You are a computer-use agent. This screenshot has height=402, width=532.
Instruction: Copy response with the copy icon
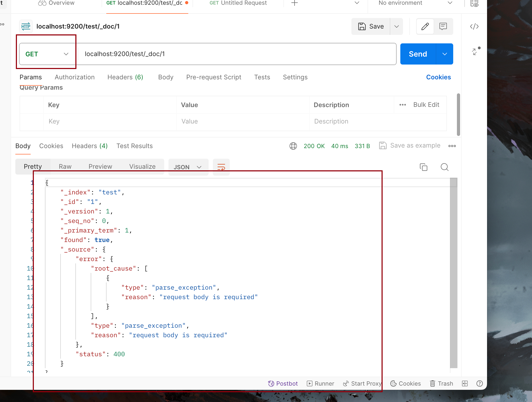click(423, 167)
